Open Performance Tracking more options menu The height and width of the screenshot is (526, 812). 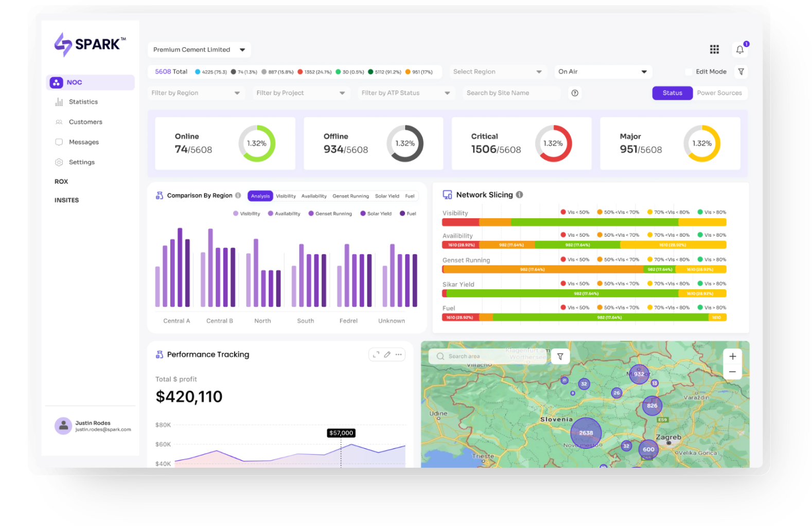[398, 355]
